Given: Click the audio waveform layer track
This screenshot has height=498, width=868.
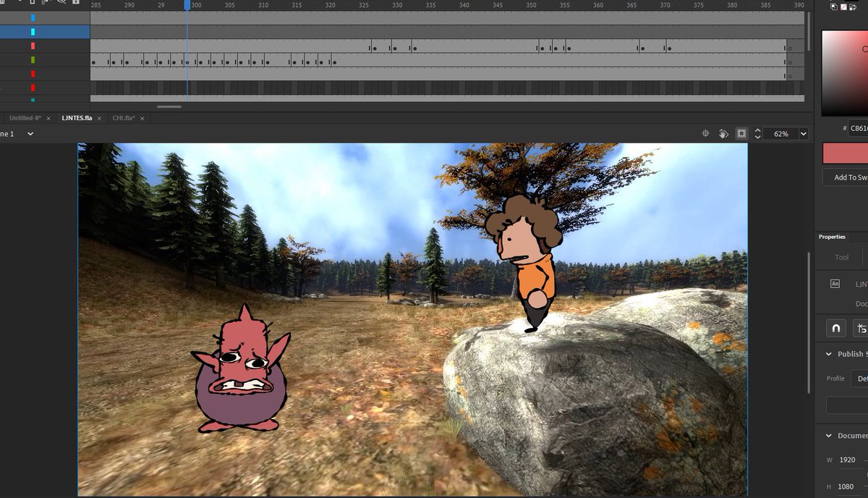Looking at the screenshot, I should (x=447, y=88).
